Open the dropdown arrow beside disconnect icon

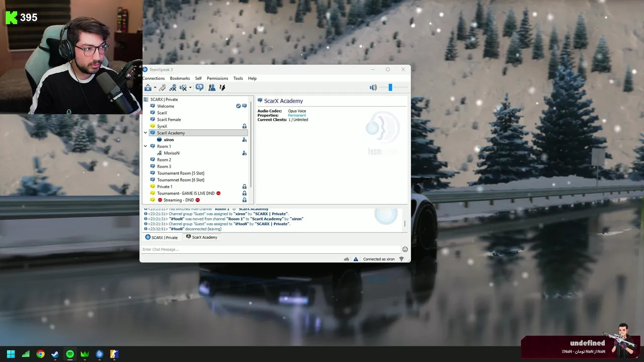click(155, 88)
